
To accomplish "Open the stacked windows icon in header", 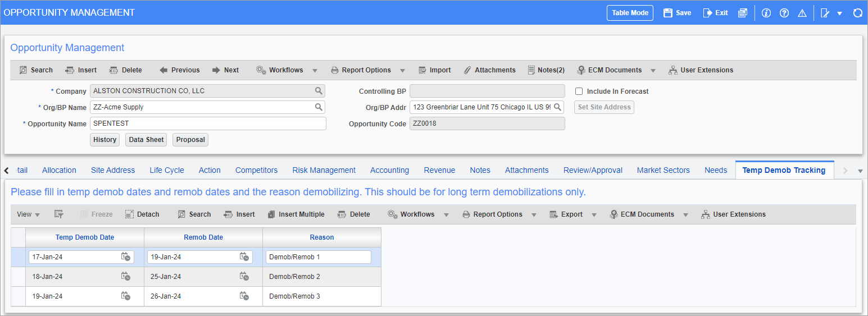I will [x=743, y=13].
